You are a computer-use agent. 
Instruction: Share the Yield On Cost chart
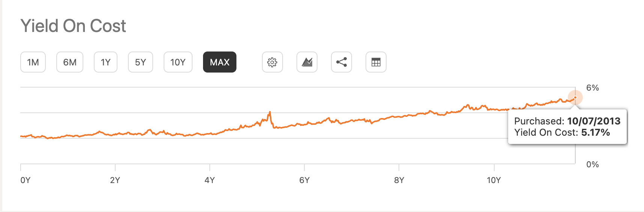coord(341,62)
